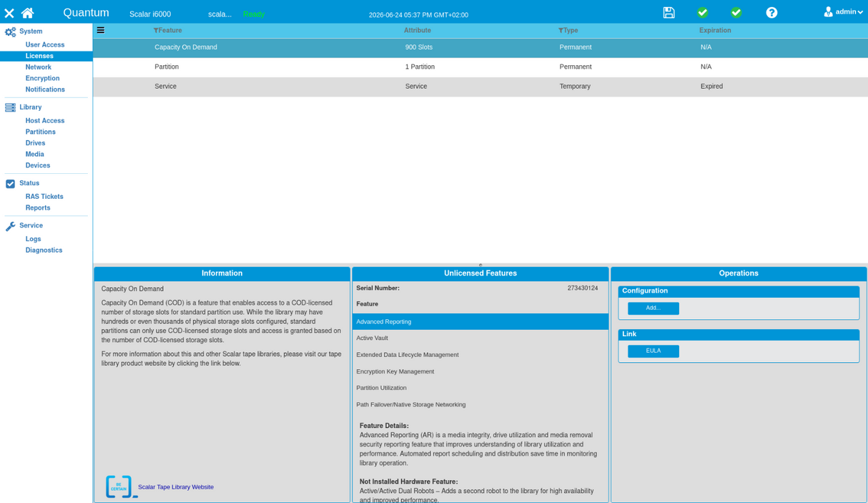Click the Scalar i6000 model label

coord(150,14)
